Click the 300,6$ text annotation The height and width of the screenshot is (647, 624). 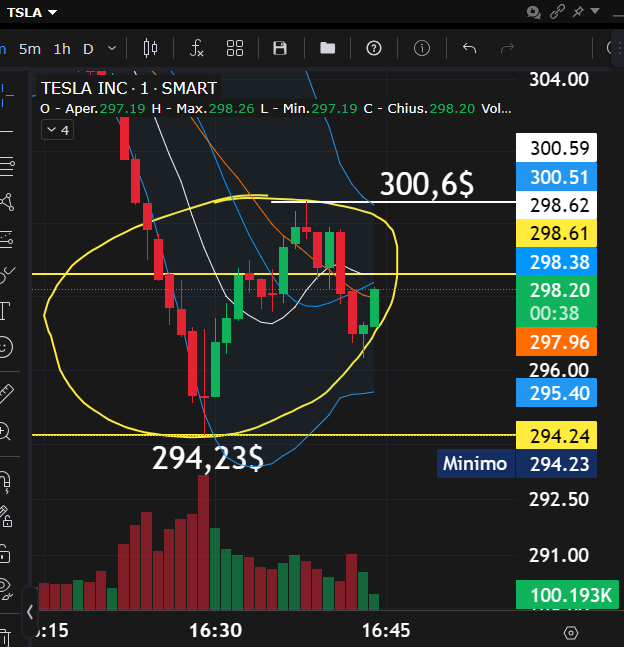point(427,184)
